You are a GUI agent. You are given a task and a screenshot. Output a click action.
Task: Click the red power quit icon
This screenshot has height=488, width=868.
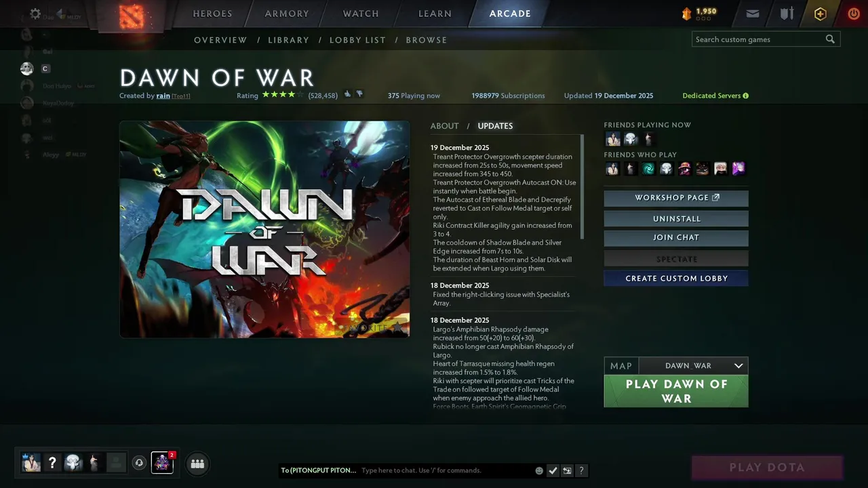pyautogui.click(x=854, y=14)
